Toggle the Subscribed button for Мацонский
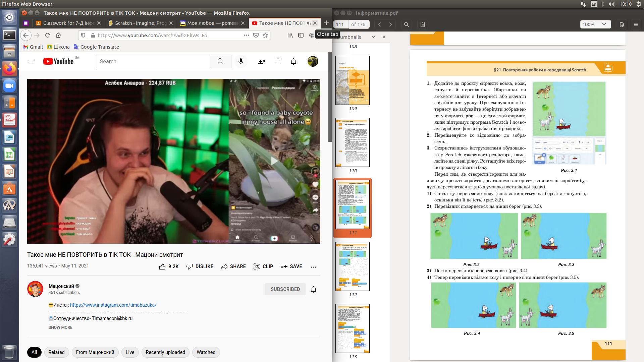The width and height of the screenshot is (644, 362). point(285,289)
